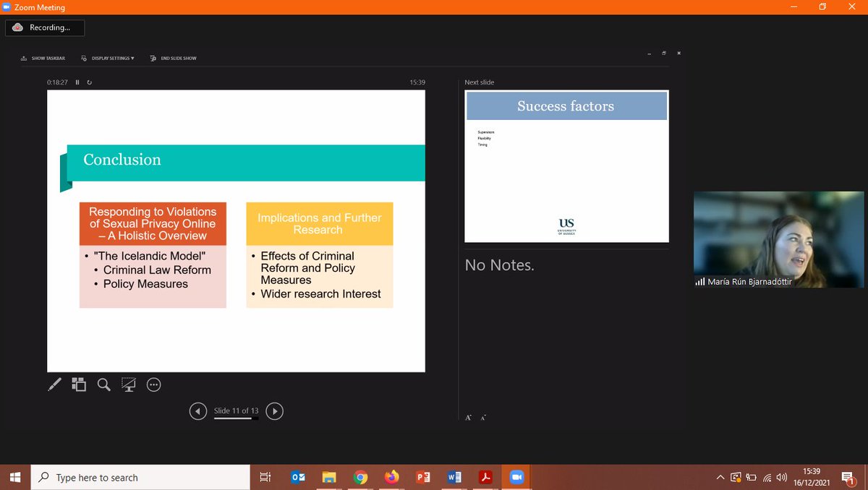This screenshot has width=868, height=490.
Task: Open the Windows Start menu
Action: [15, 477]
